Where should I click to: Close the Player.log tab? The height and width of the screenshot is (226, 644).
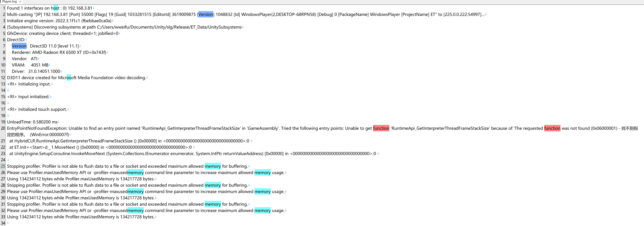pyautogui.click(x=20, y=2)
